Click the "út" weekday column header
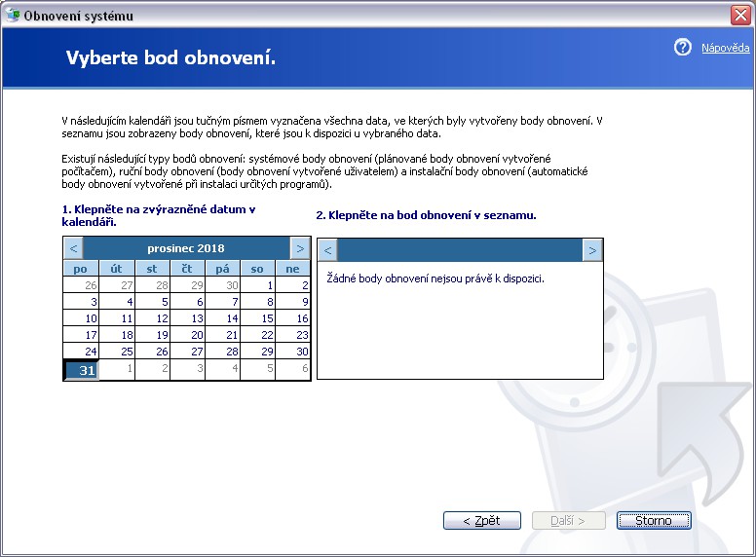Screen dimensions: 756x557 click(117, 269)
